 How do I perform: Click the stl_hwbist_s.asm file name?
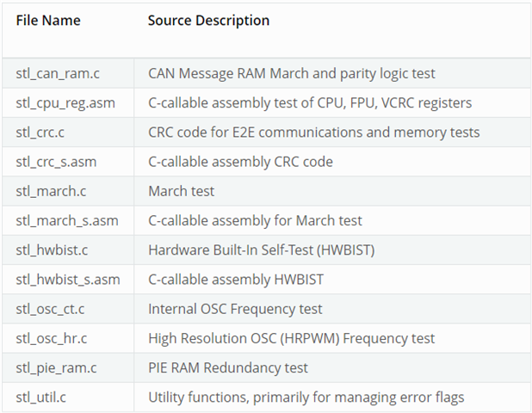68,280
